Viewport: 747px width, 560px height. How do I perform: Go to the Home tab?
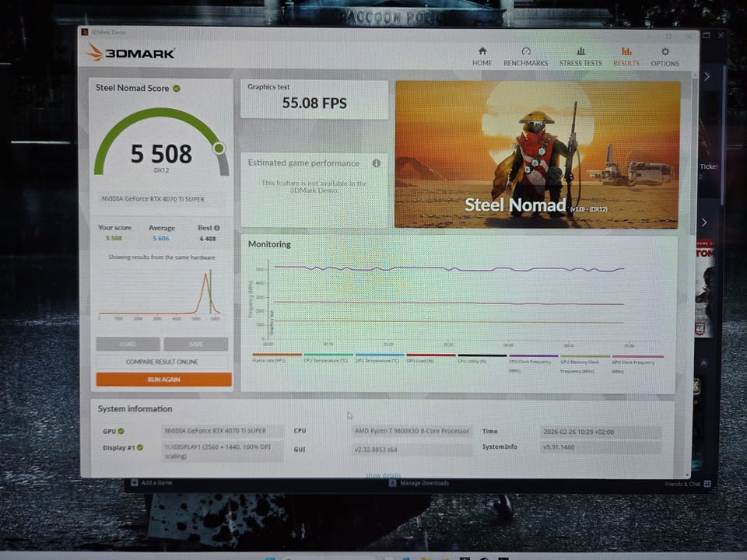coord(482,57)
